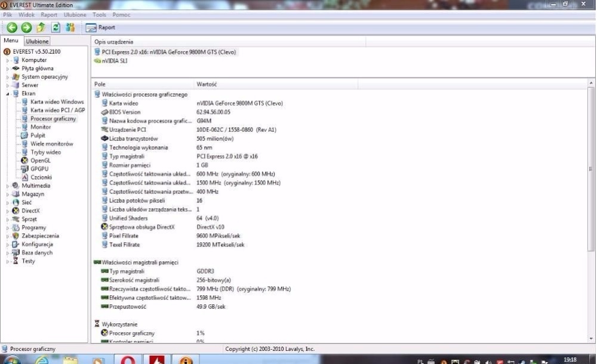Click the Właściwości magistrali pamięci memory icon
Viewport: 597px width, 364px height.
pos(97,262)
